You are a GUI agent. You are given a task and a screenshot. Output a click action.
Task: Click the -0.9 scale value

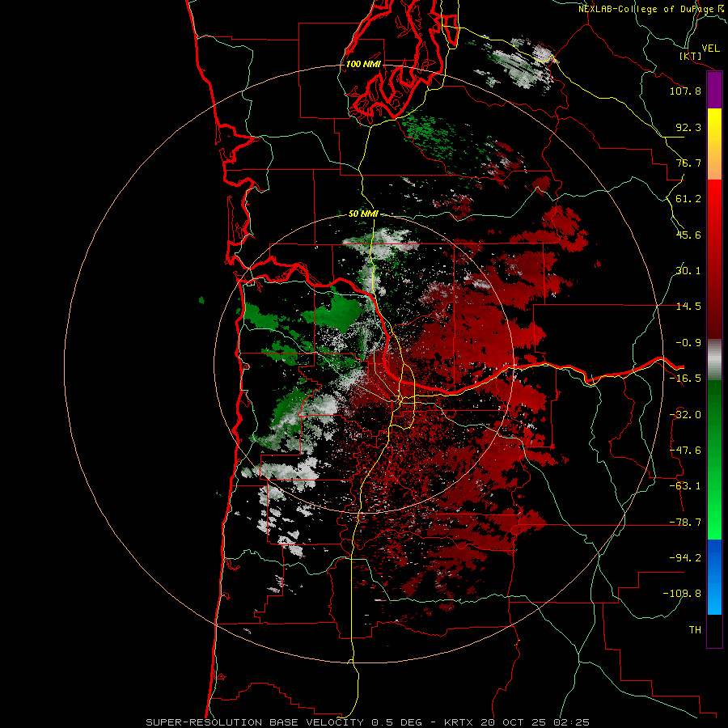point(688,343)
